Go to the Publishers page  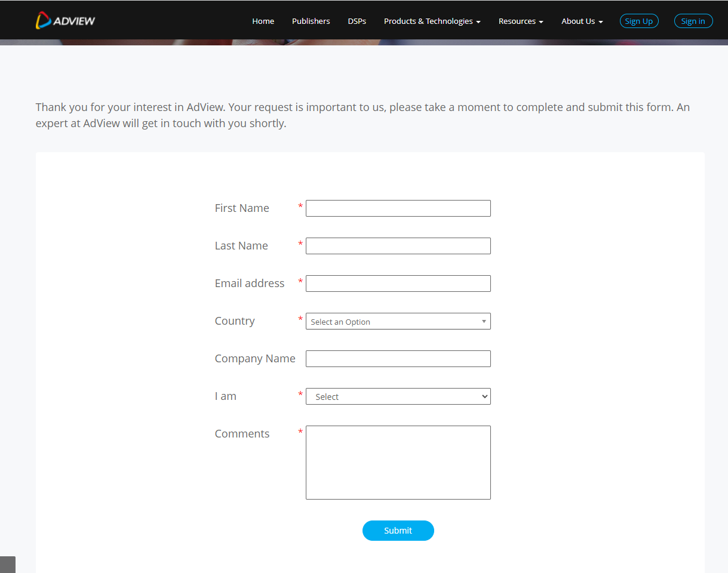[x=311, y=21]
